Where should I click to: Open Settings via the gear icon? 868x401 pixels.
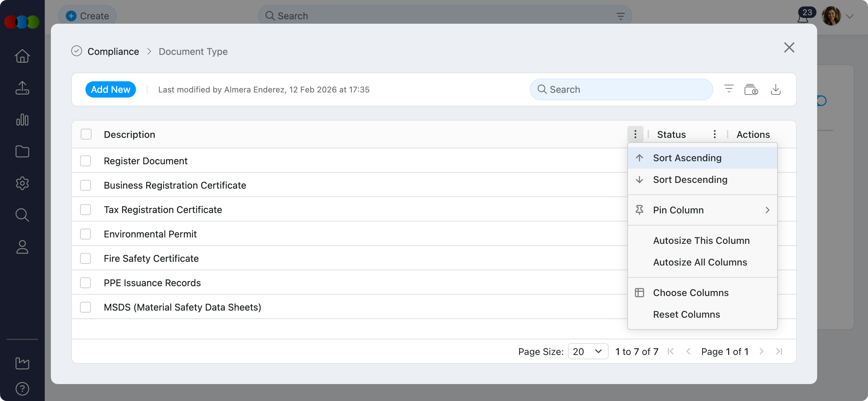tap(22, 183)
